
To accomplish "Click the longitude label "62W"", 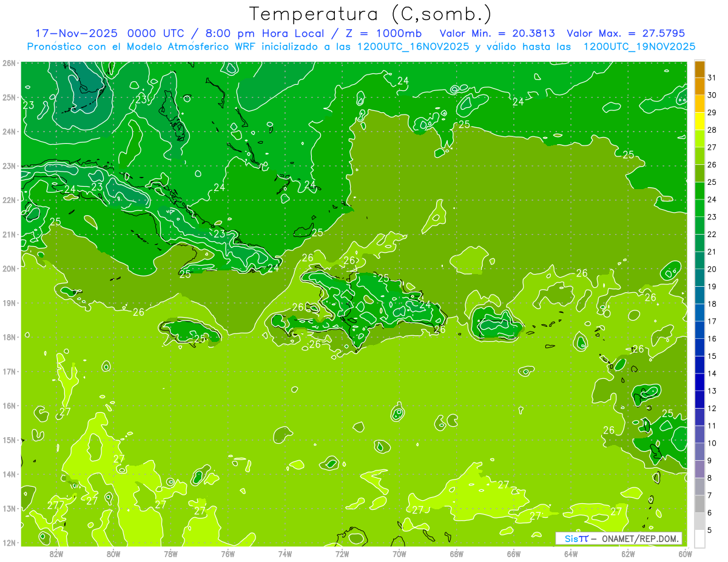I will pyautogui.click(x=628, y=554).
